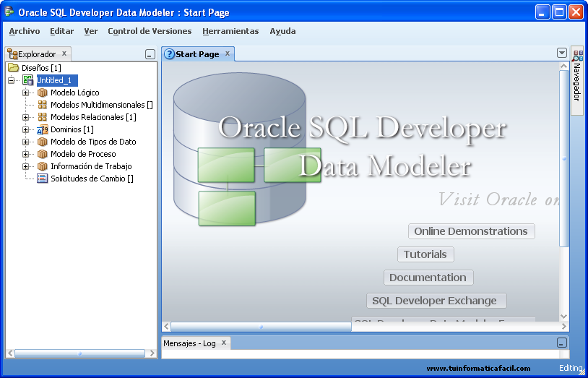Expand the Modelos Relacionales node
Image resolution: width=588 pixels, height=378 pixels.
pos(25,117)
